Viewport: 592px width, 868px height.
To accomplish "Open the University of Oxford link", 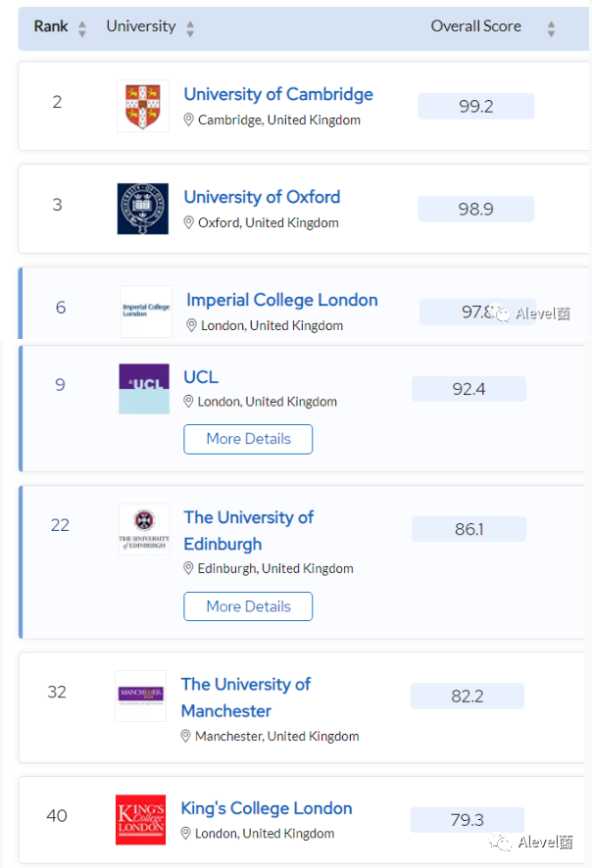I will (x=262, y=197).
